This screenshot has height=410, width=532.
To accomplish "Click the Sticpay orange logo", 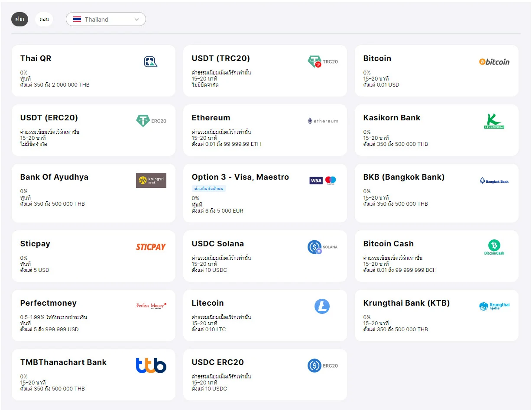I will point(151,247).
